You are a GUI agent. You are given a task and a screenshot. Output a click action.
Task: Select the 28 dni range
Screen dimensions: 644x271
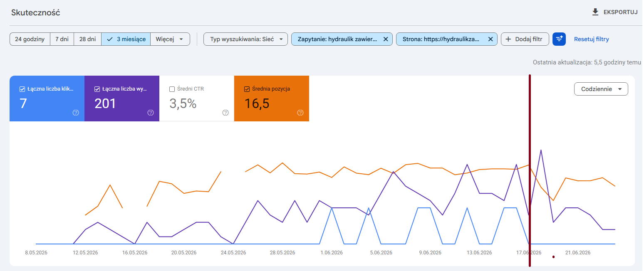(x=88, y=39)
